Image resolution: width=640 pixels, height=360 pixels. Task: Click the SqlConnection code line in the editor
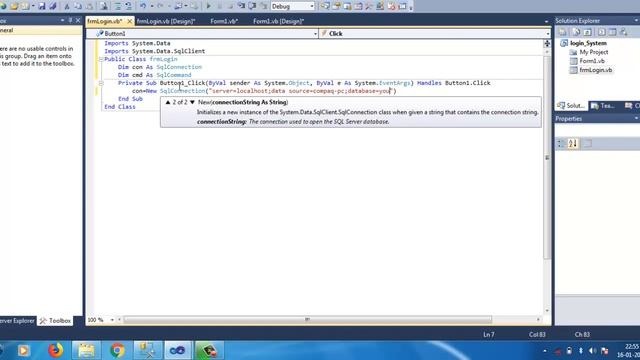click(x=264, y=91)
